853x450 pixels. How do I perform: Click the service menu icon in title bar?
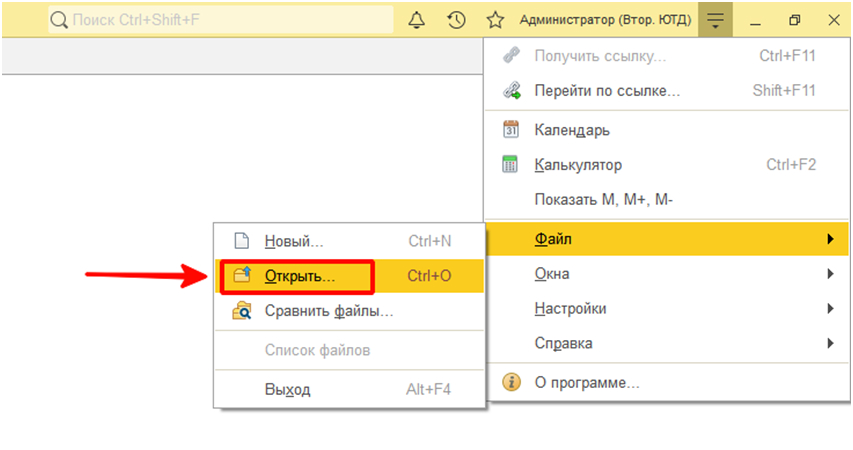(715, 20)
